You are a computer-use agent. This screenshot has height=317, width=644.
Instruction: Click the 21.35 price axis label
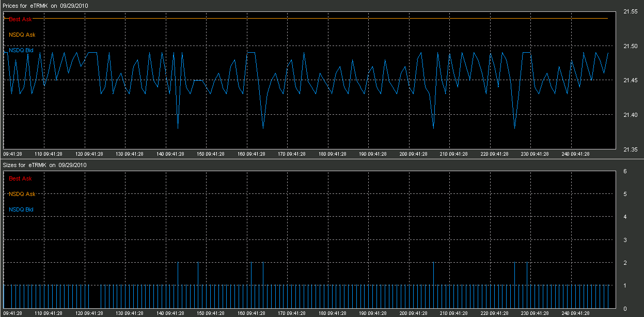(630, 150)
